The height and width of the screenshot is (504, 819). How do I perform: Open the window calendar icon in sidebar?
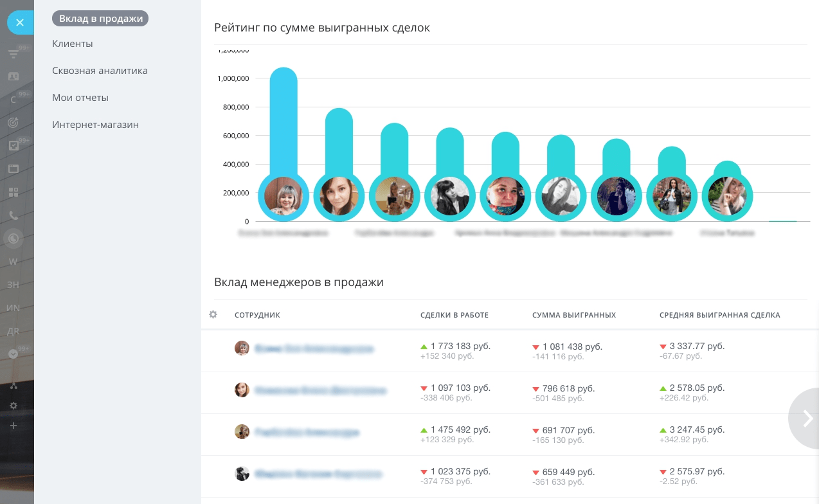pos(14,169)
